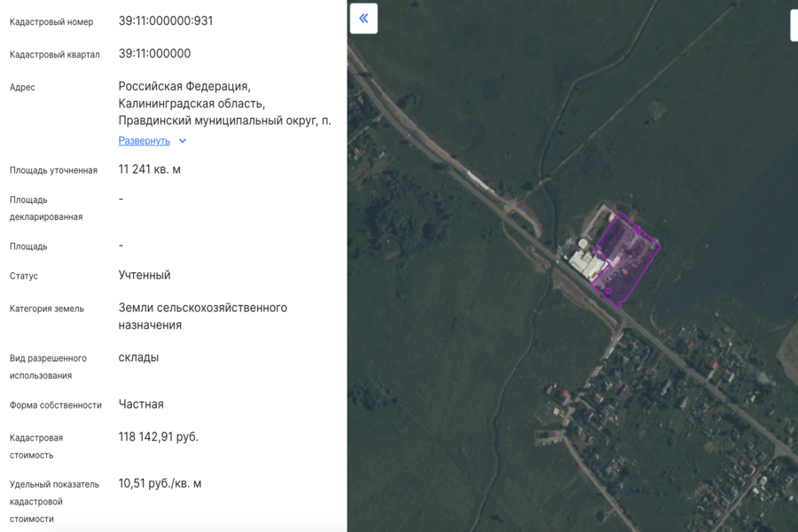The image size is (798, 532).
Task: Click the Кадастровый номер field label
Action: (51, 22)
